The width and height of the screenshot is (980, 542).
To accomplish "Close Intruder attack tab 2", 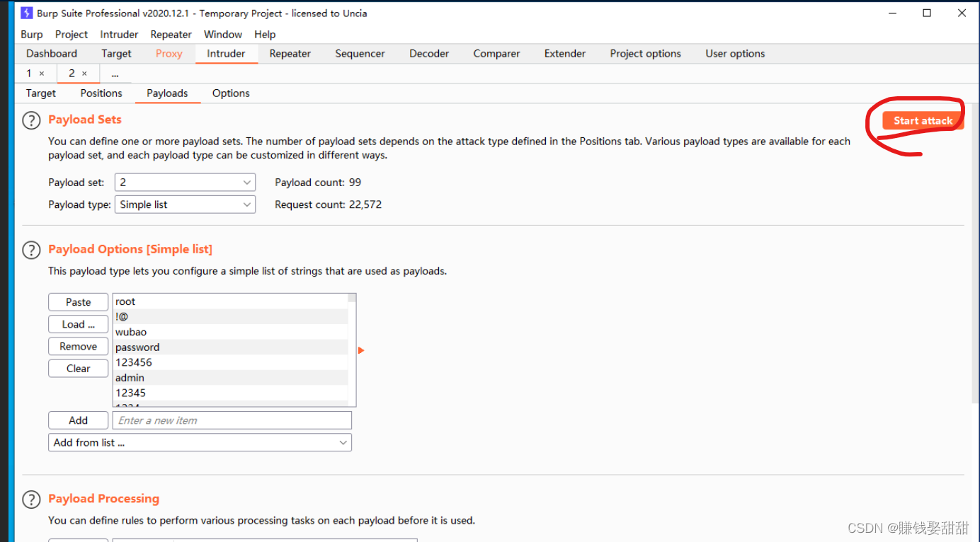I will [84, 74].
